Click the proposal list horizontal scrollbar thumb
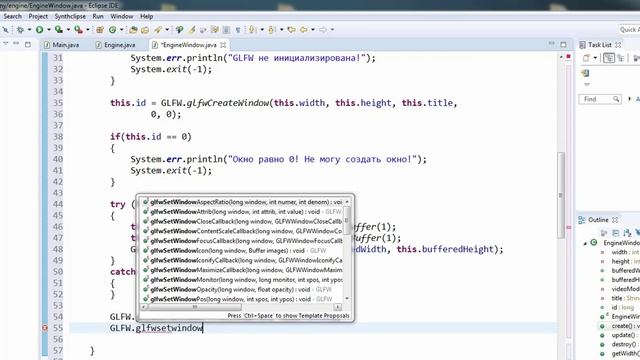This screenshot has width=640, height=360. pos(195,307)
